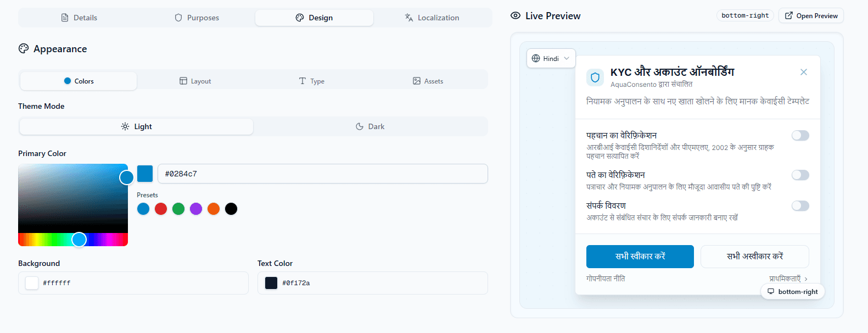Image resolution: width=868 pixels, height=333 pixels.
Task: Click the eye icon beside Live Preview
Action: click(515, 16)
